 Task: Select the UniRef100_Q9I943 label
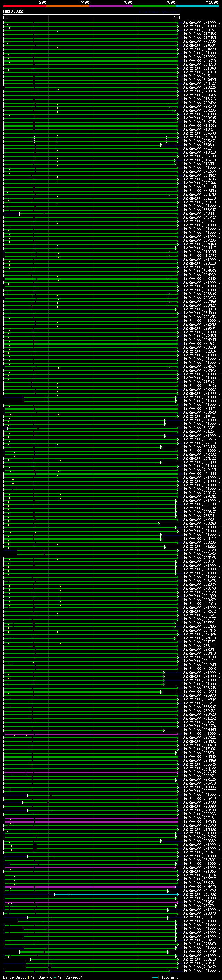[199, 68]
